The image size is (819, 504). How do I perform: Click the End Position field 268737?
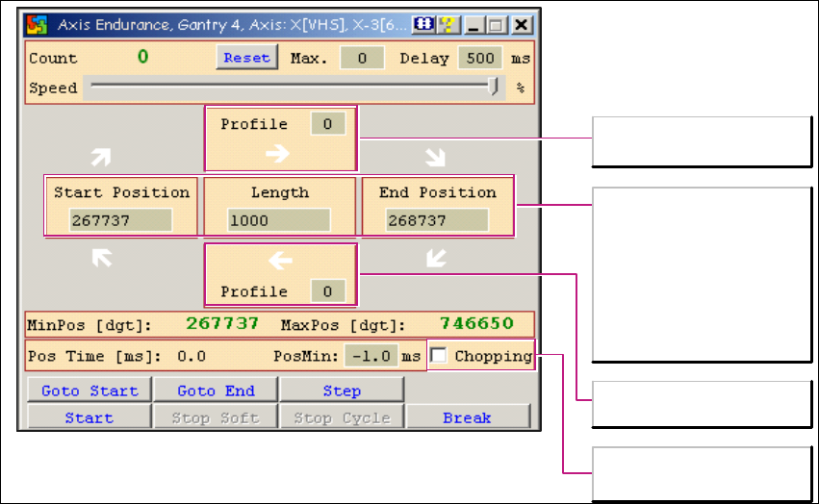[437, 220]
